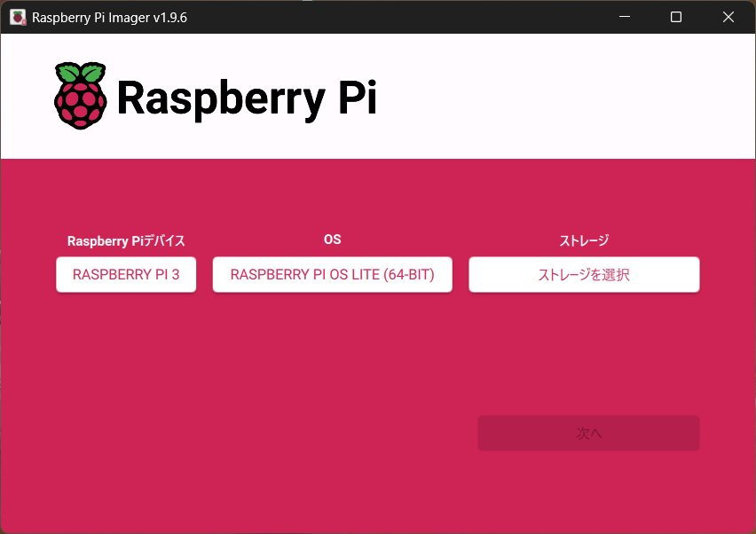
Task: Click the OS label above the OS button
Action: 332,240
